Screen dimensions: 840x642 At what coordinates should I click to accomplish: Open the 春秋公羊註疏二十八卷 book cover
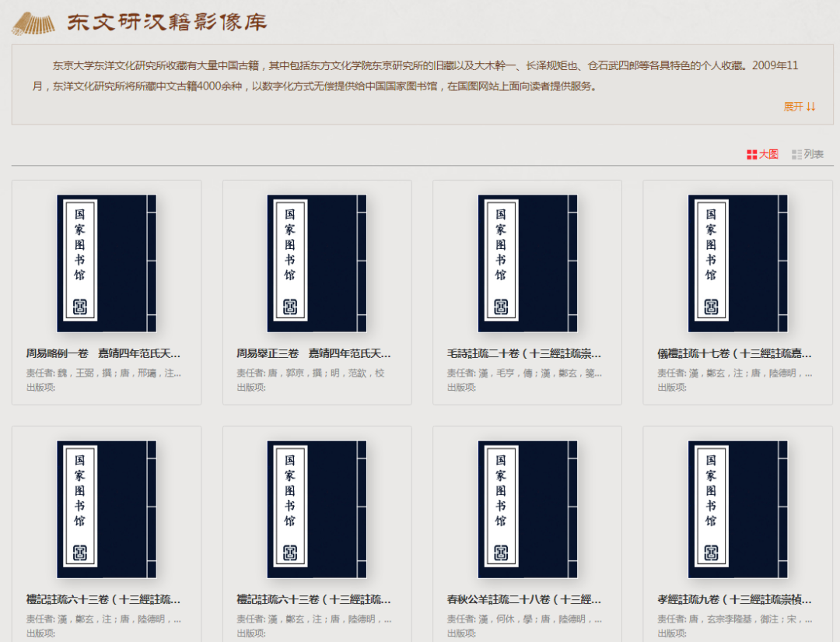click(527, 510)
